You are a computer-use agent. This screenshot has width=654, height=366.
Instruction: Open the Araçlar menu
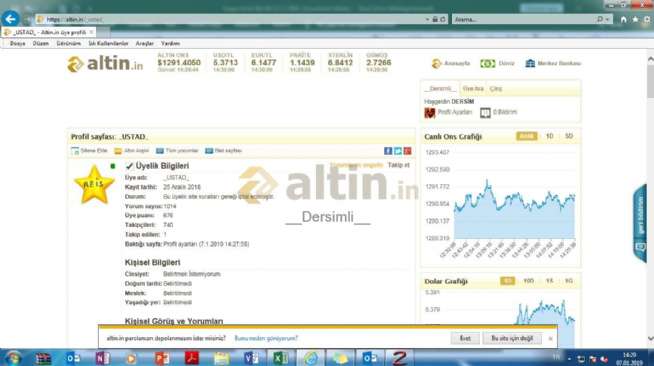(144, 43)
